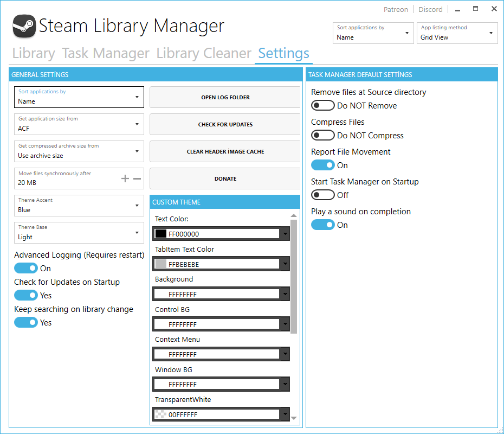Toggle Keep searching on library change switch
The image size is (504, 434).
(26, 322)
